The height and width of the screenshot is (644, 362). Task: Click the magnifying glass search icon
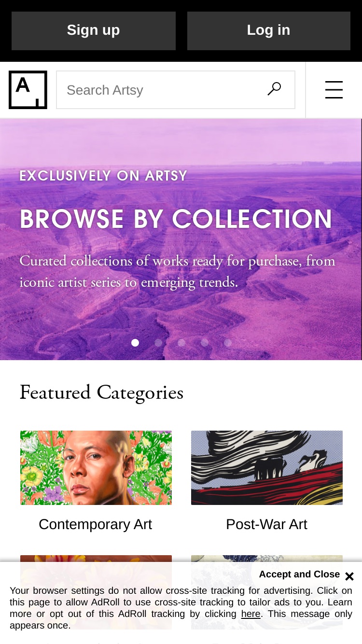point(274,89)
